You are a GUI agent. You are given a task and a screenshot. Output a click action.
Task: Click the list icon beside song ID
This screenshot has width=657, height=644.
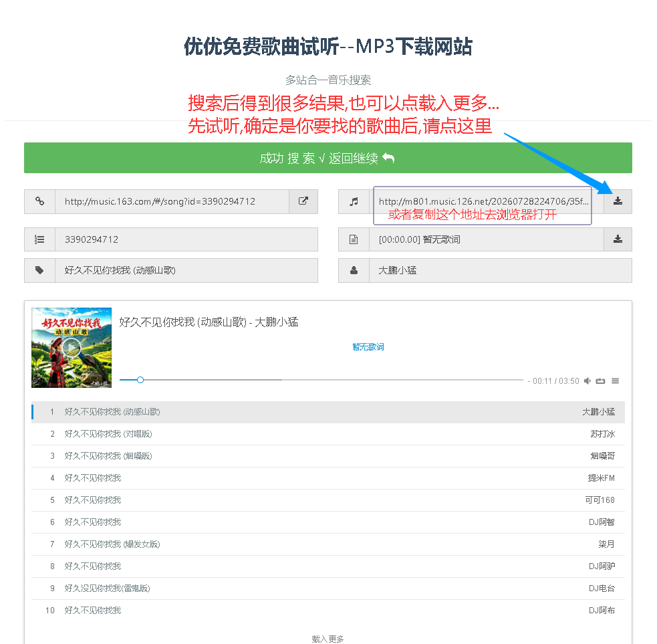(40, 239)
